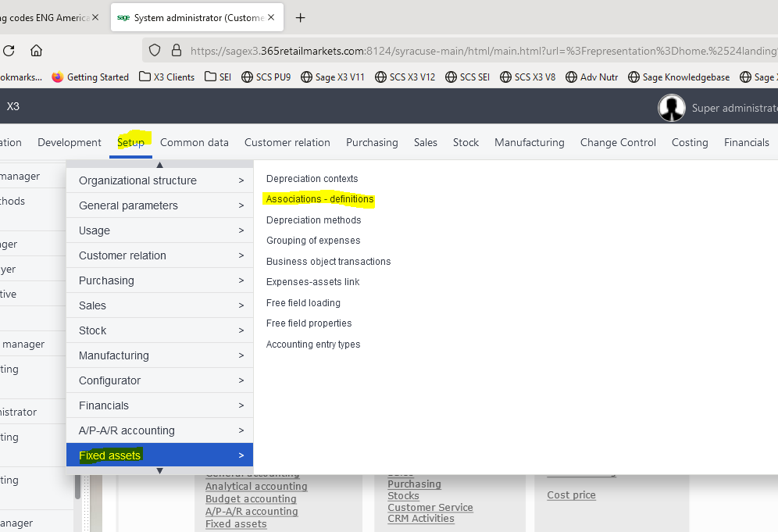Screen dimensions: 778x532
Task: Reload the current page
Action: coord(8,50)
